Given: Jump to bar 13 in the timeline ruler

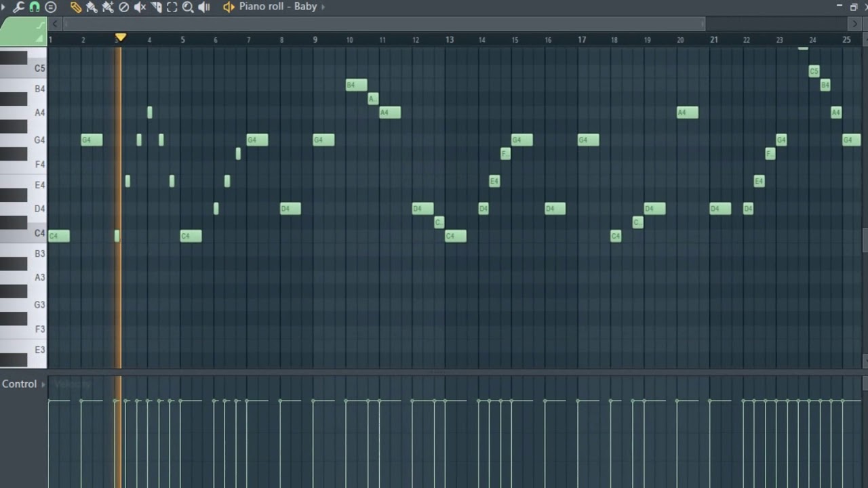Looking at the screenshot, I should (450, 40).
